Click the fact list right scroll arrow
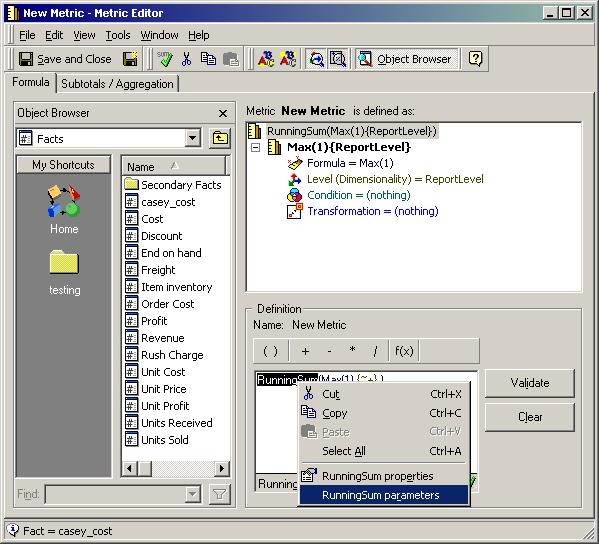599x544 pixels. [x=222, y=468]
